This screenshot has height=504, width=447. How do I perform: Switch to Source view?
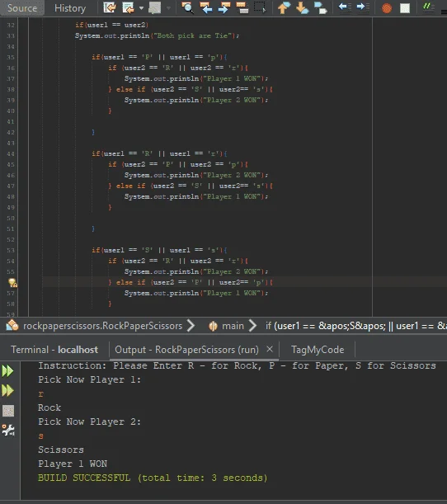pos(22,7)
